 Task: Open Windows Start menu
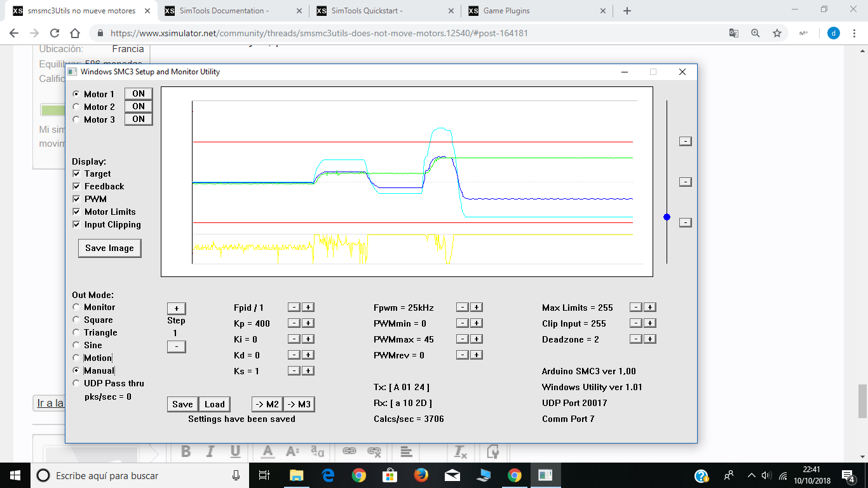15,475
